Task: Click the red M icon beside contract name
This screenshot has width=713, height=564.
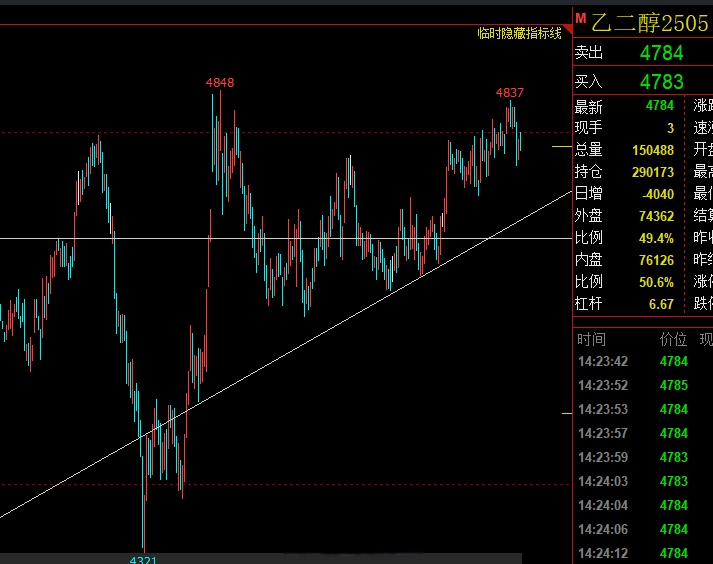Action: pyautogui.click(x=581, y=18)
